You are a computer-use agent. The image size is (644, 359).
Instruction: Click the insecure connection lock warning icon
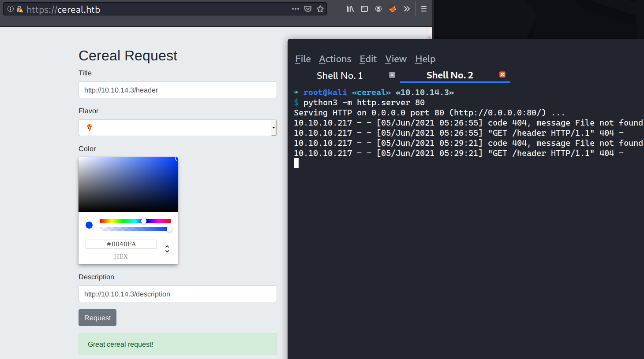click(x=19, y=9)
